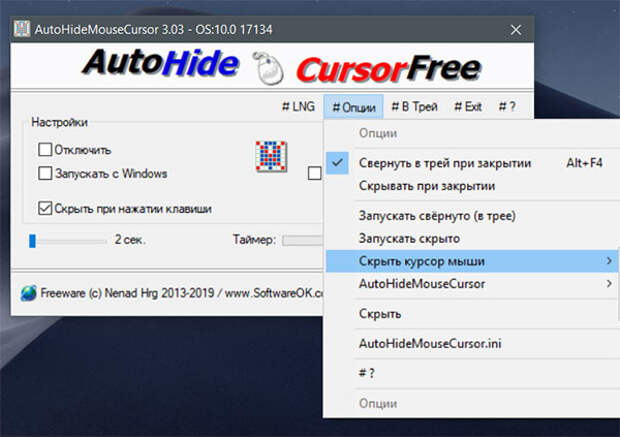Select Скрывать при закрытии menu entry
The width and height of the screenshot is (620, 437).
(472, 186)
